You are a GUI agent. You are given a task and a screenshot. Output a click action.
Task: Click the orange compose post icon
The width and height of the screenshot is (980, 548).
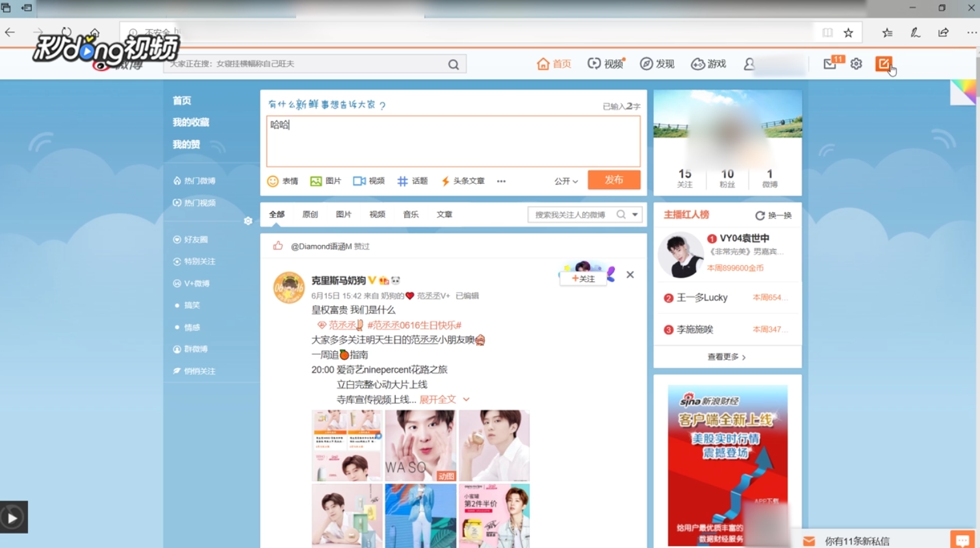883,64
